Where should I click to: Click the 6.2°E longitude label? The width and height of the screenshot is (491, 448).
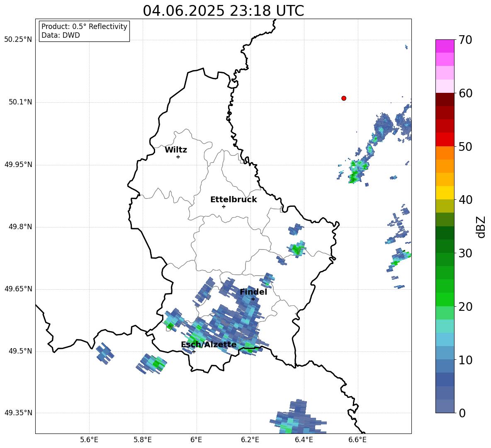tap(250, 440)
